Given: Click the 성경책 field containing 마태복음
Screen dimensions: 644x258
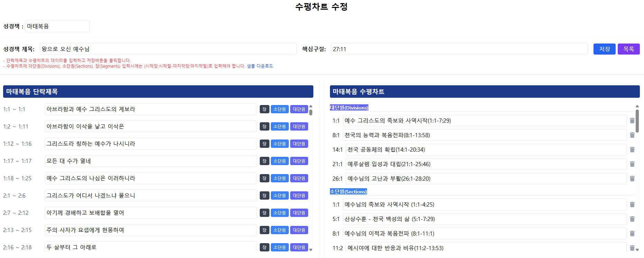Looking at the screenshot, I should pos(57,26).
